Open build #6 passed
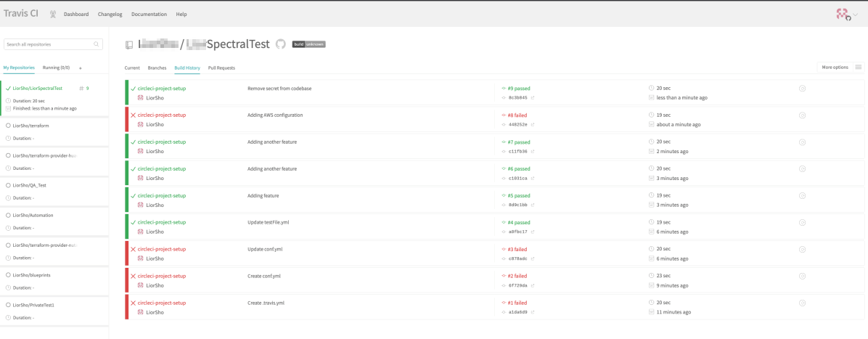The width and height of the screenshot is (868, 339). 519,168
